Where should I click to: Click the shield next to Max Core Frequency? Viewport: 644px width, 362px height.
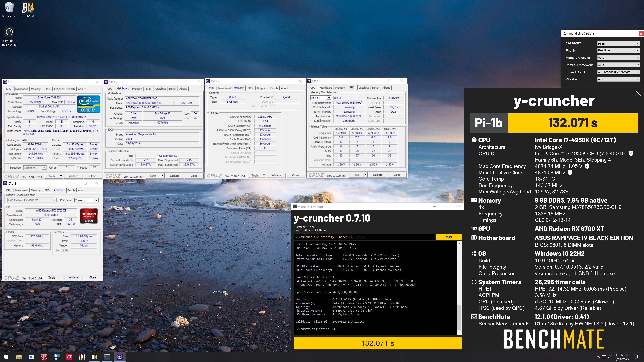pos(587,166)
